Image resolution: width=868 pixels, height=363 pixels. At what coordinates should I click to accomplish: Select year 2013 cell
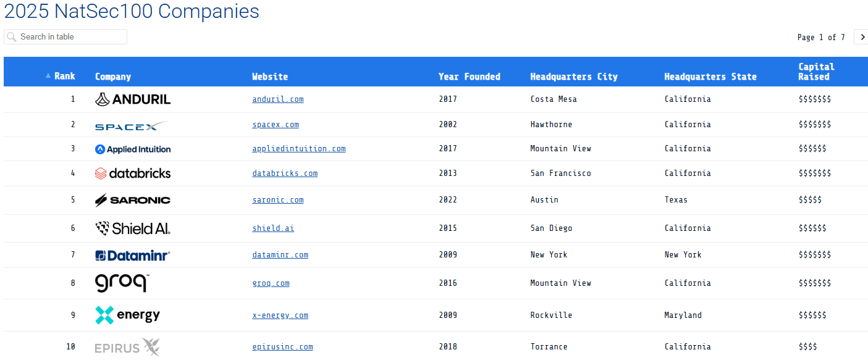click(x=448, y=173)
